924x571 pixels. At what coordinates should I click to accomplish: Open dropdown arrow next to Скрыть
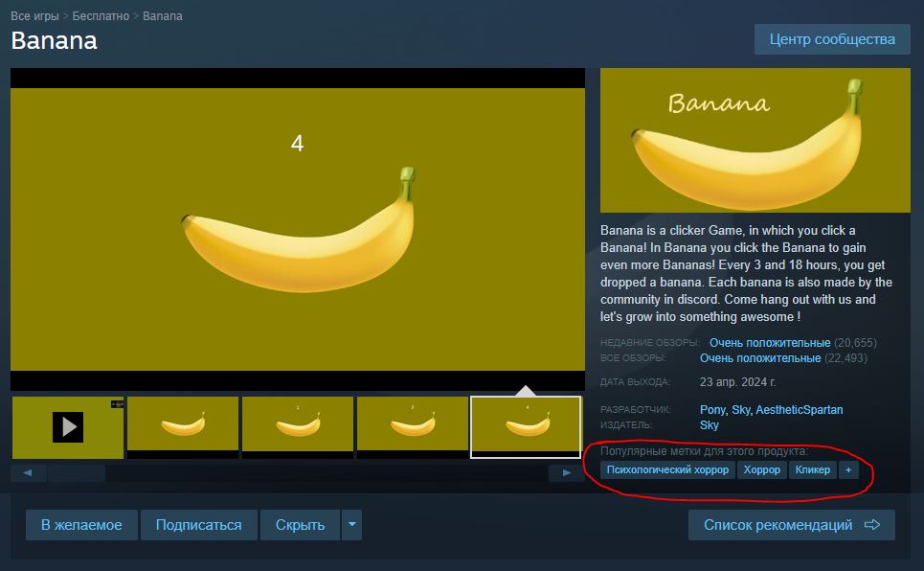click(x=351, y=524)
